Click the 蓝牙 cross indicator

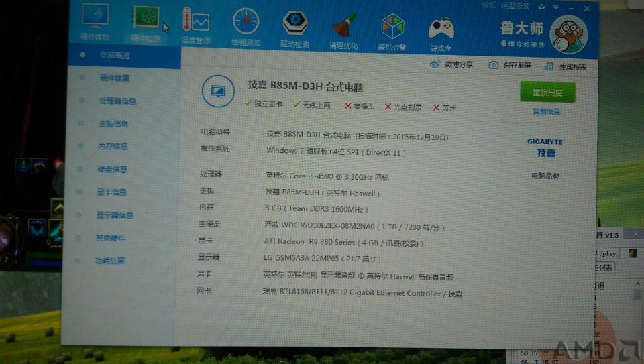coord(444,107)
